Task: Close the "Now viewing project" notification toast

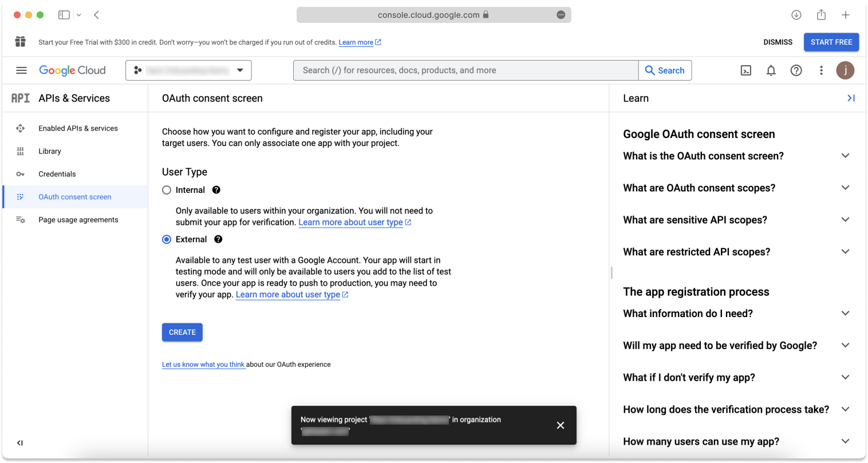Action: [560, 425]
